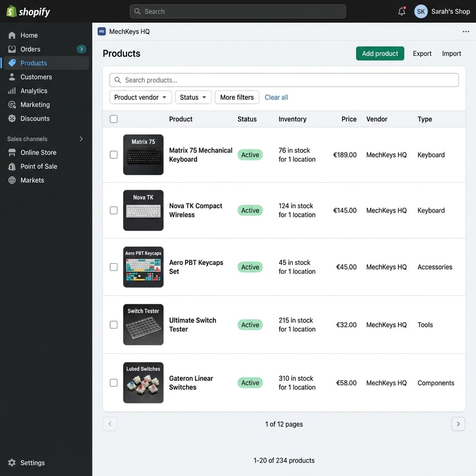Click the Add product button
Image resolution: width=476 pixels, height=476 pixels.
[x=380, y=53]
